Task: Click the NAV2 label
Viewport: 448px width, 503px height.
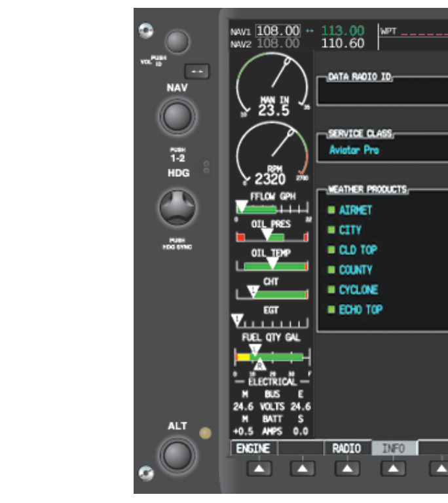Action: (x=240, y=44)
